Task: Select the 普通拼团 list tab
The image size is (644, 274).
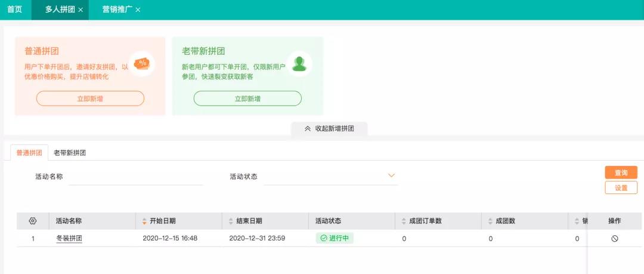Action: point(29,153)
